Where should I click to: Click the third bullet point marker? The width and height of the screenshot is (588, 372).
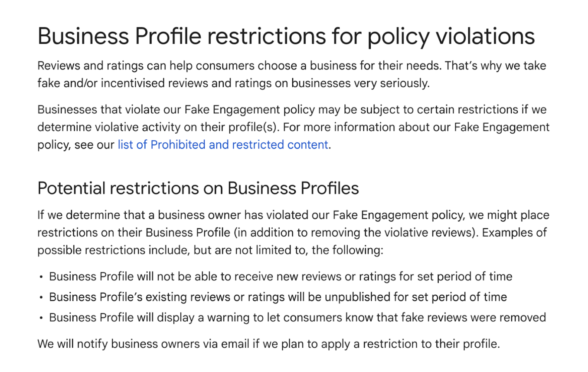coord(41,318)
